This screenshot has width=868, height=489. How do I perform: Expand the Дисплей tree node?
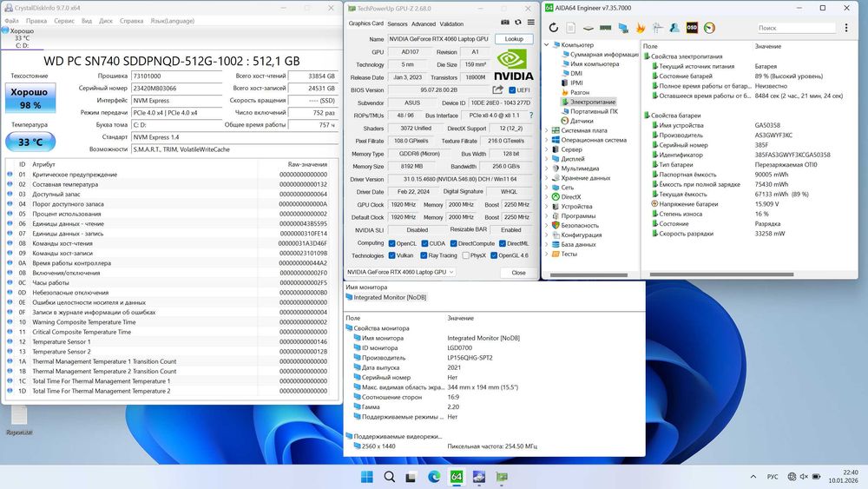click(x=547, y=159)
